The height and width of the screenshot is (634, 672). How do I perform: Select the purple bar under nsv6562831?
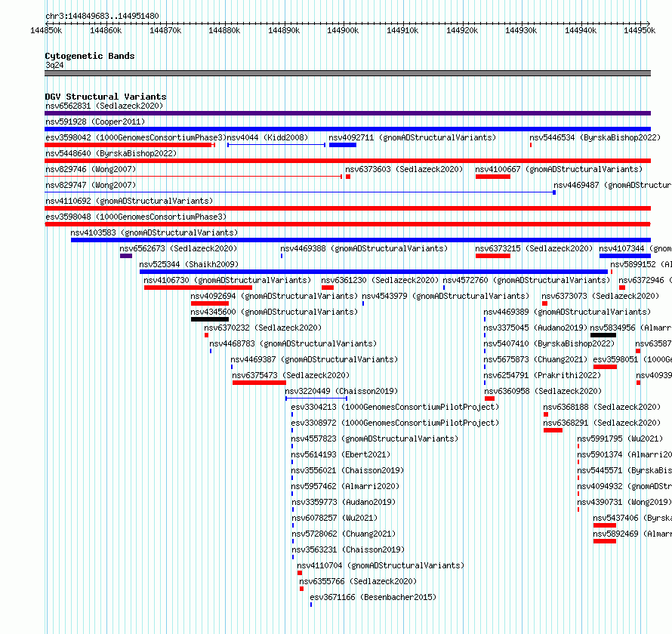click(x=347, y=113)
